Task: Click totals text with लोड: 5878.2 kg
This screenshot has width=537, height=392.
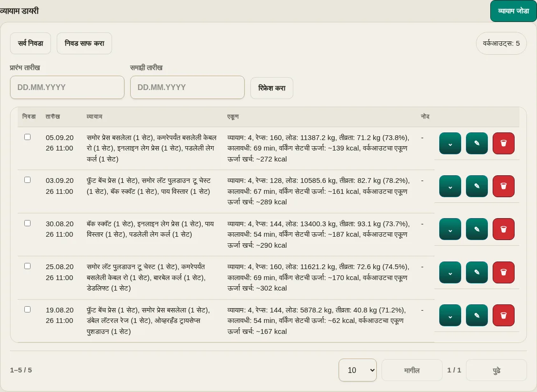Action: point(317,321)
